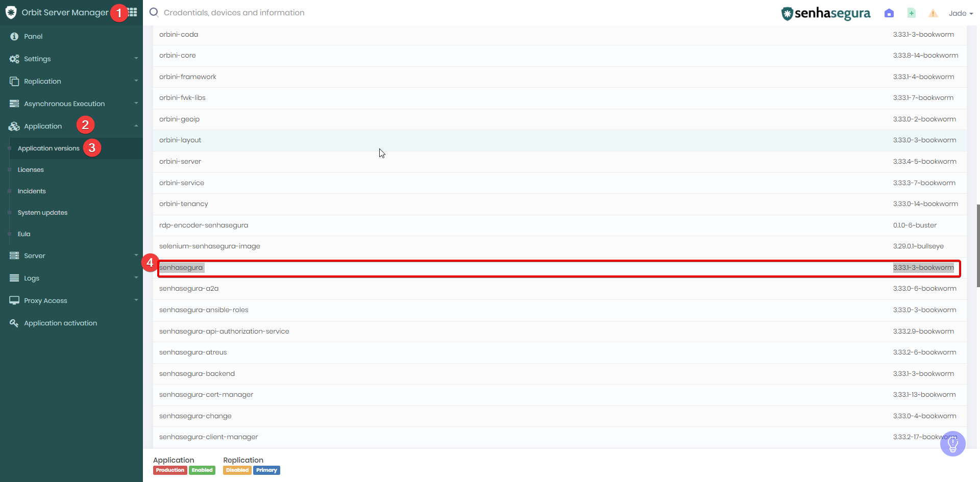Click the Primary replication badge
The height and width of the screenshot is (482, 980).
(266, 470)
